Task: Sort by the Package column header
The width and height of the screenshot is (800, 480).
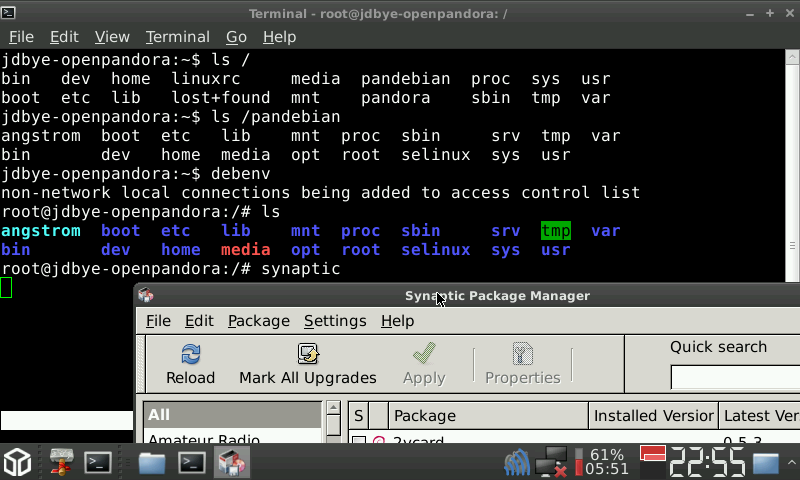Action: coord(487,415)
